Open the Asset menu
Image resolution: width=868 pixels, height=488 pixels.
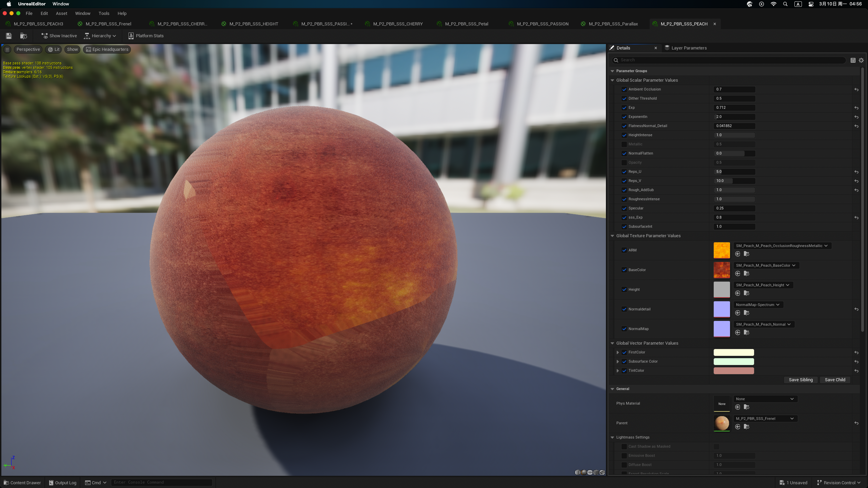click(61, 14)
